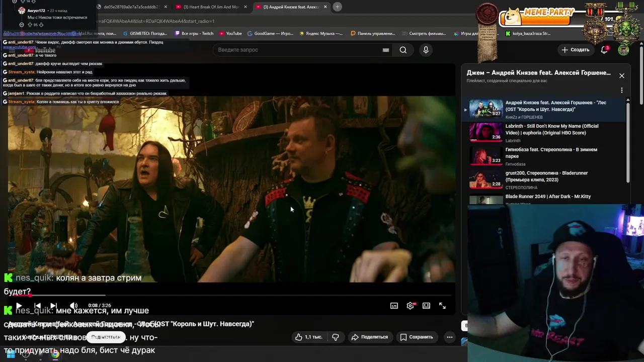Open the Windows Start menu
Image resolution: width=644 pixels, height=362 pixels.
(x=11, y=354)
